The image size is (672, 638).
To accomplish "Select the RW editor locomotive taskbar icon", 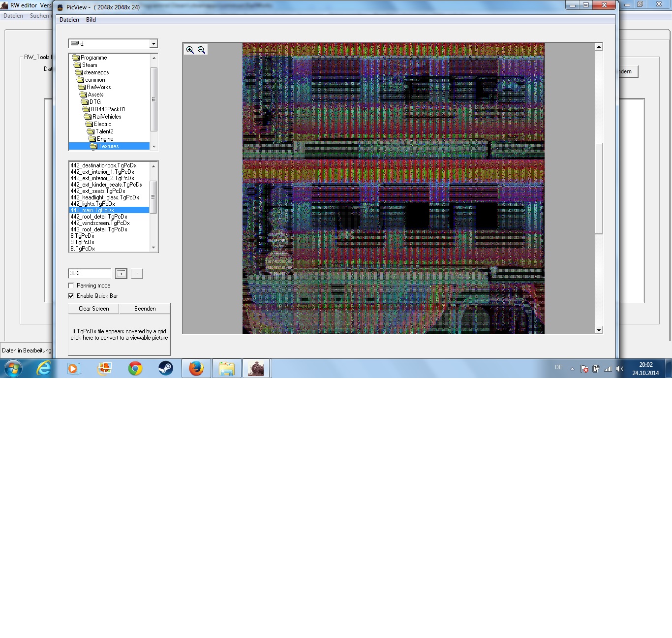I will tap(256, 368).
